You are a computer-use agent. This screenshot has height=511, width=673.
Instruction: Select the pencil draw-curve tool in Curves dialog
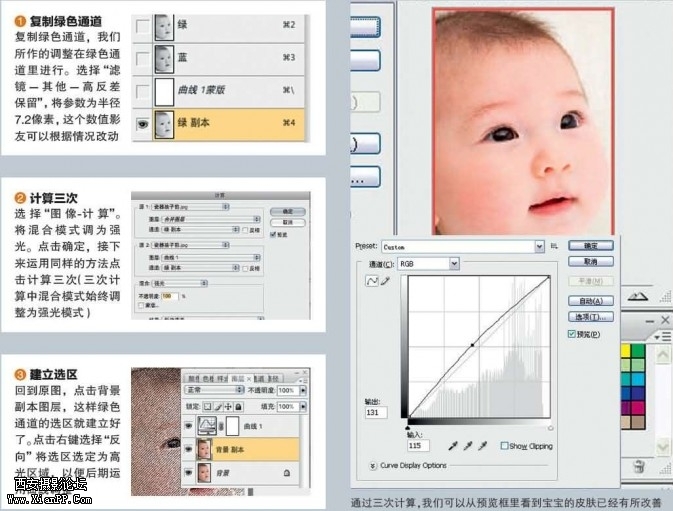click(x=385, y=281)
